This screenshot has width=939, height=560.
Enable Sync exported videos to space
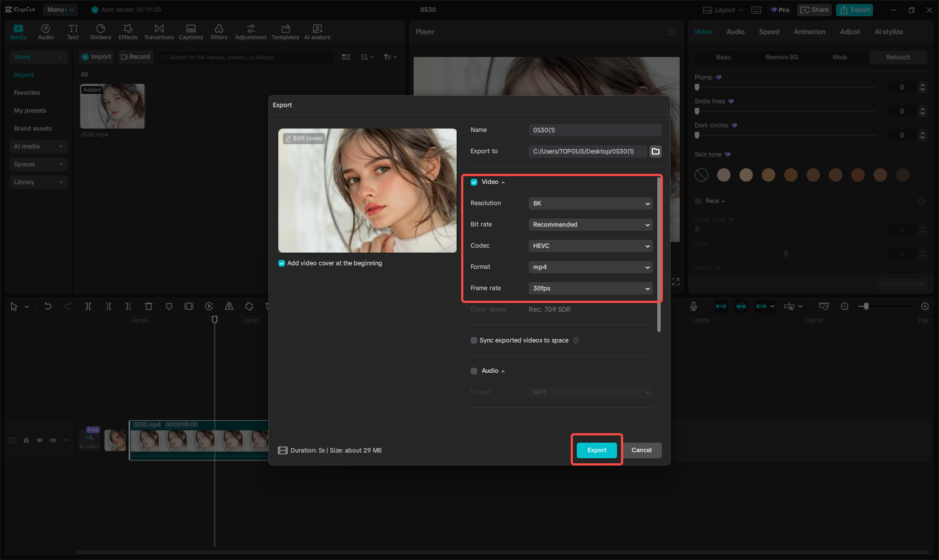click(x=473, y=340)
